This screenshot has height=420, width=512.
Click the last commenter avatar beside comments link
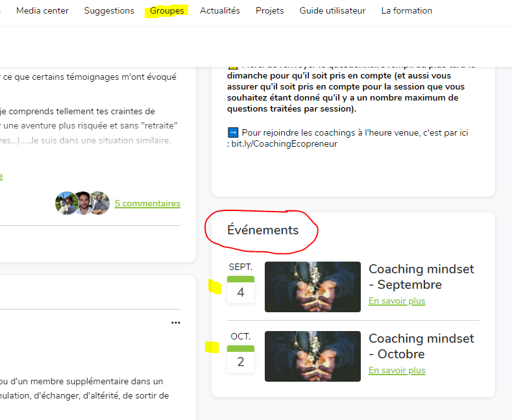click(99, 203)
